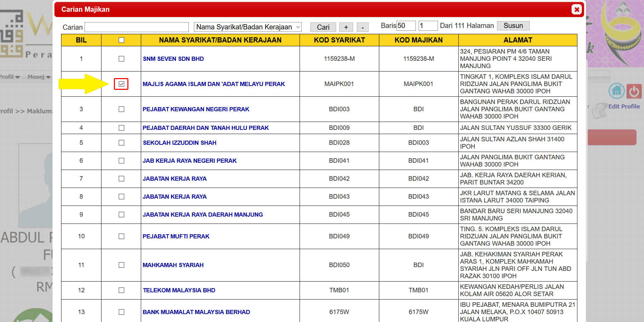Toggle the select-all header checkbox
The image size is (644, 322).
[121, 40]
